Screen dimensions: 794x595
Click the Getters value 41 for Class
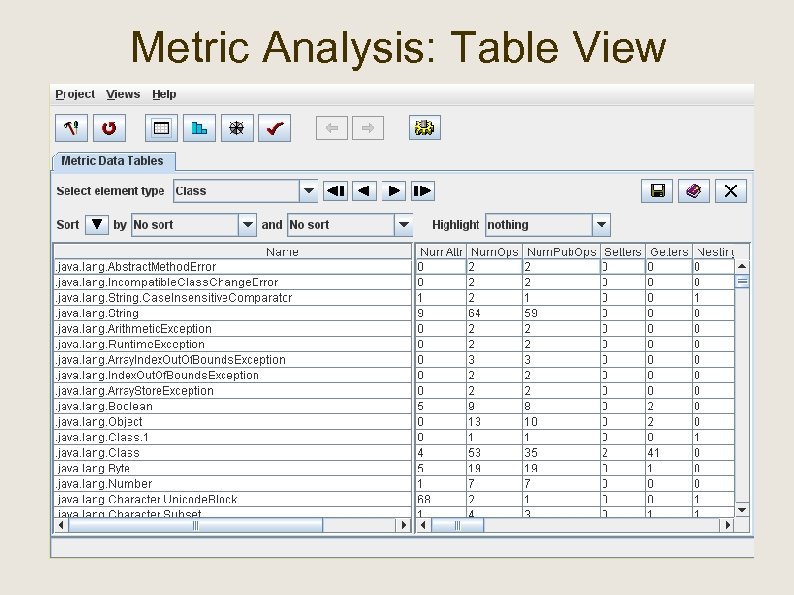pyautogui.click(x=669, y=453)
